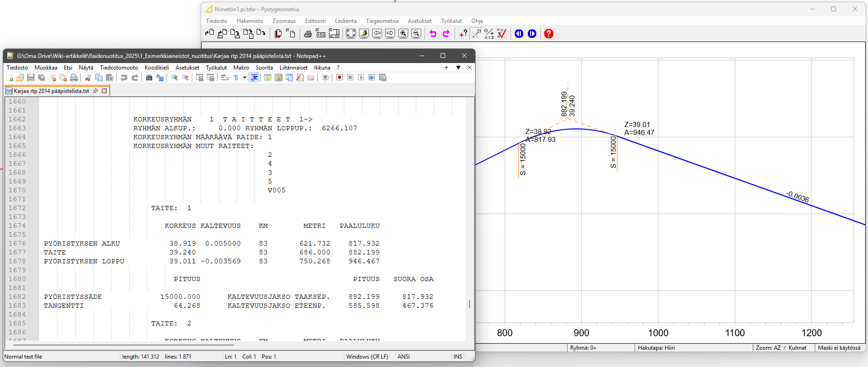Click the magenta undo arrow in Pystygeometria
The height and width of the screenshot is (367, 868).
point(433,34)
